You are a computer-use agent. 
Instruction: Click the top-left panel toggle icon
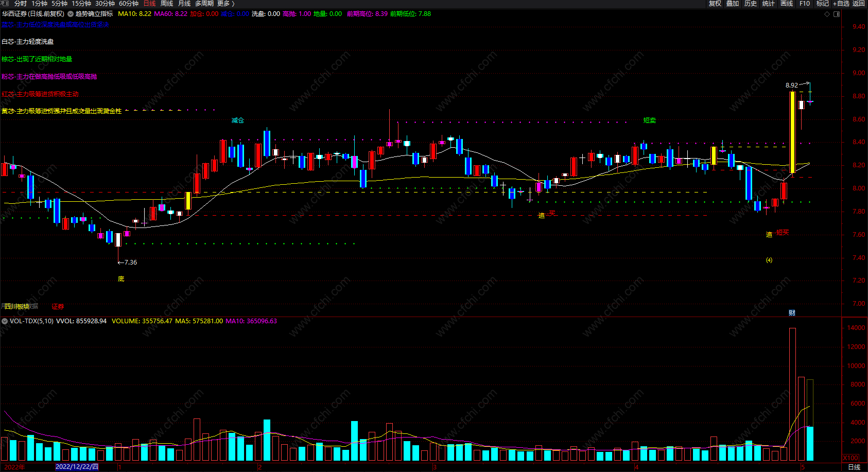(x=5, y=4)
